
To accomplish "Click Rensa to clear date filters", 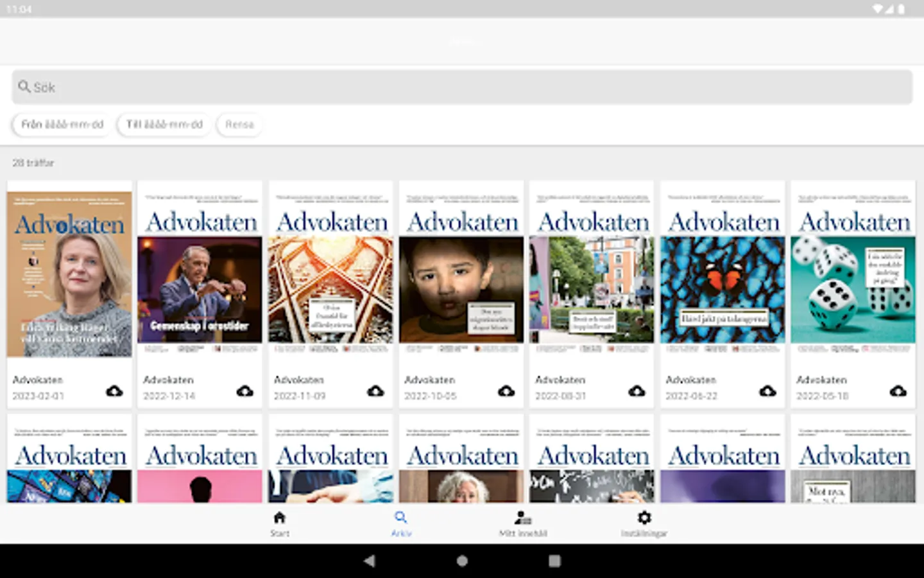I will [x=239, y=124].
